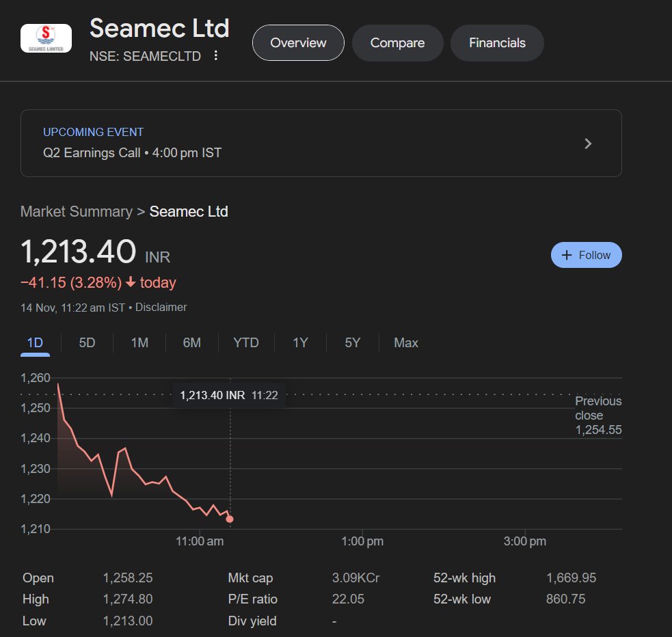Show the 5D chart range
The image size is (672, 637).
pos(87,342)
